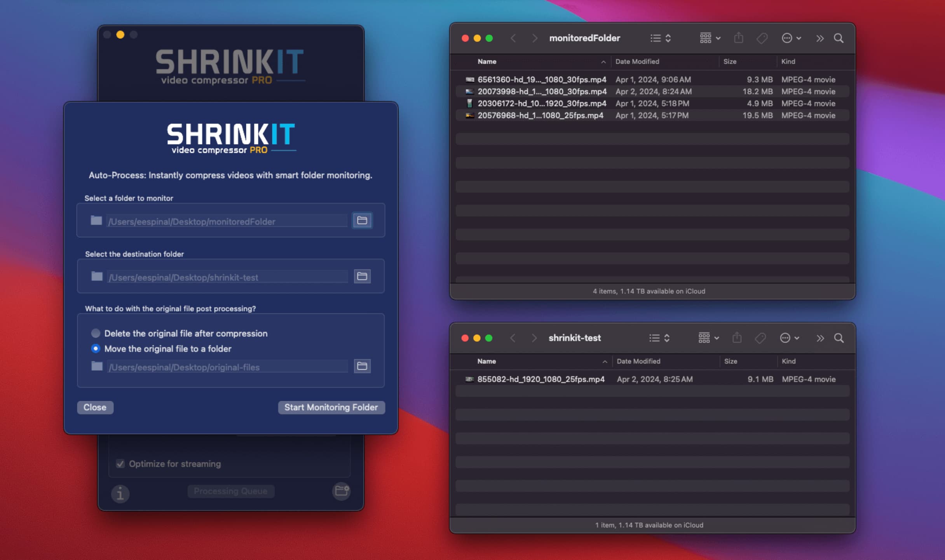Image resolution: width=945 pixels, height=560 pixels.
Task: Click the Start Monitoring Folder button
Action: [x=331, y=407]
